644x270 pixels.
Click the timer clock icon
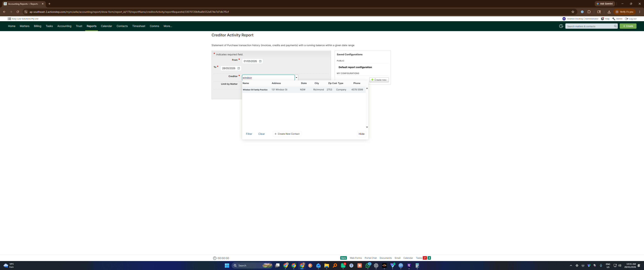point(215,258)
